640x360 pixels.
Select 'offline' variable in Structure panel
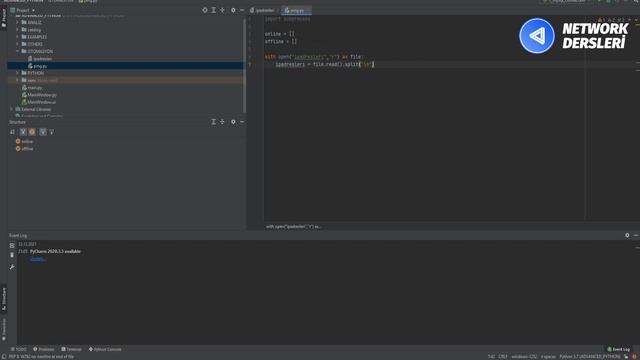[x=24, y=149]
